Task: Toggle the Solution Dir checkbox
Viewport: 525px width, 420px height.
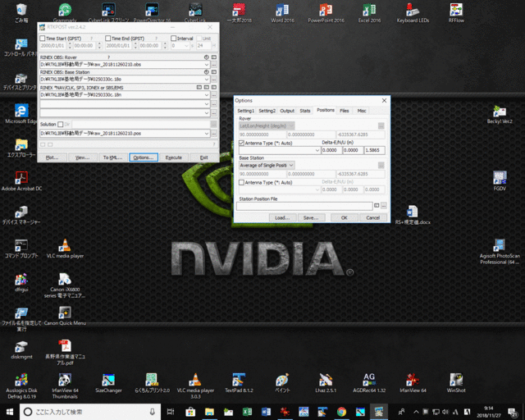Action: click(60, 124)
